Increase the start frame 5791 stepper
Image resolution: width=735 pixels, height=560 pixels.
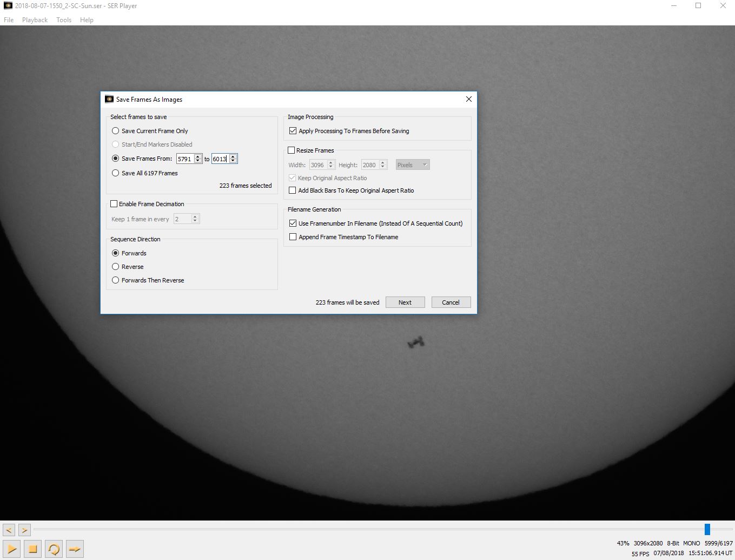pos(198,156)
